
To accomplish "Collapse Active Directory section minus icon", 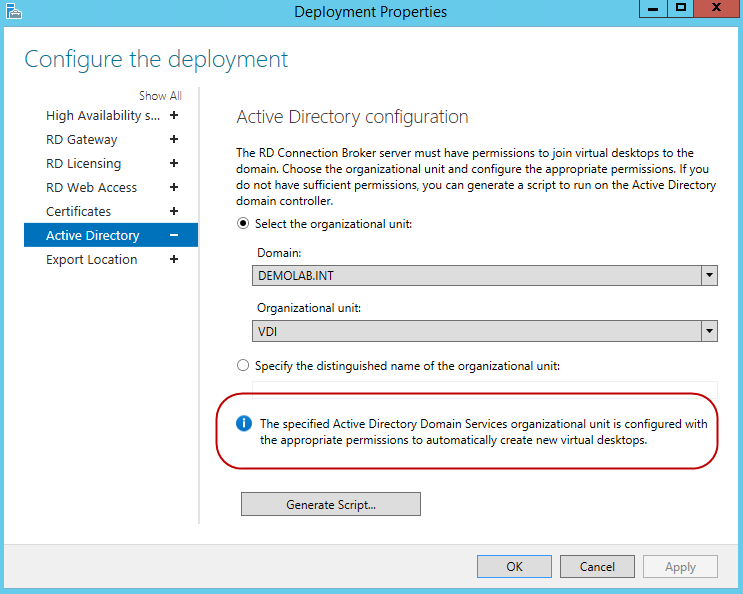I will pyautogui.click(x=174, y=235).
